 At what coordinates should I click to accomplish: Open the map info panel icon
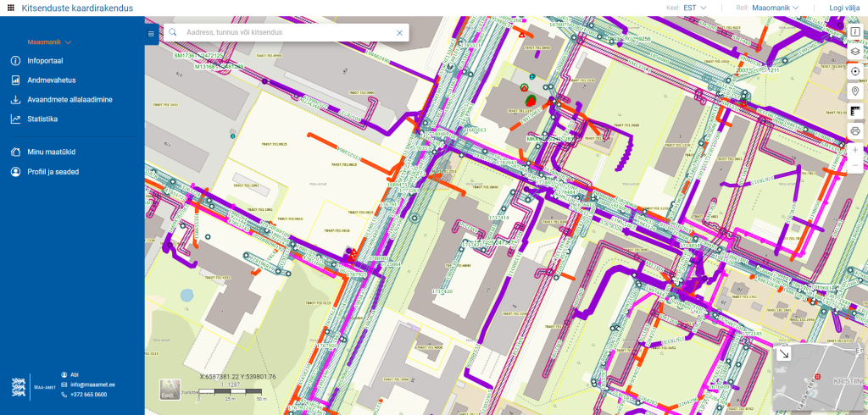pyautogui.click(x=855, y=31)
